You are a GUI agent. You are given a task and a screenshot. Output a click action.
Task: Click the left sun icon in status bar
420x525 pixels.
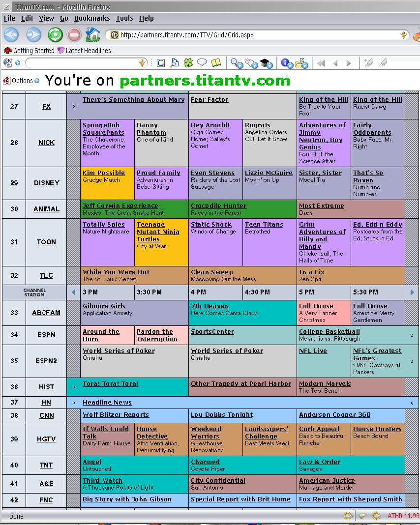pyautogui.click(x=348, y=516)
